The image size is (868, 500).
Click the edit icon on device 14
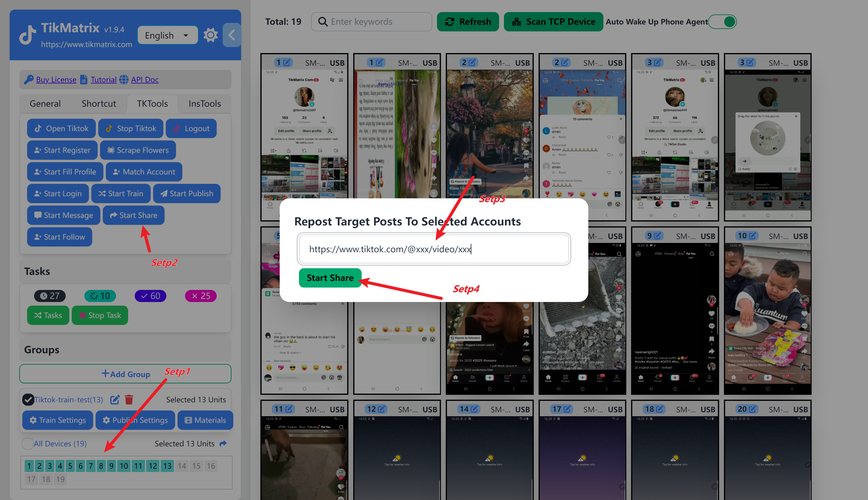pyautogui.click(x=474, y=409)
